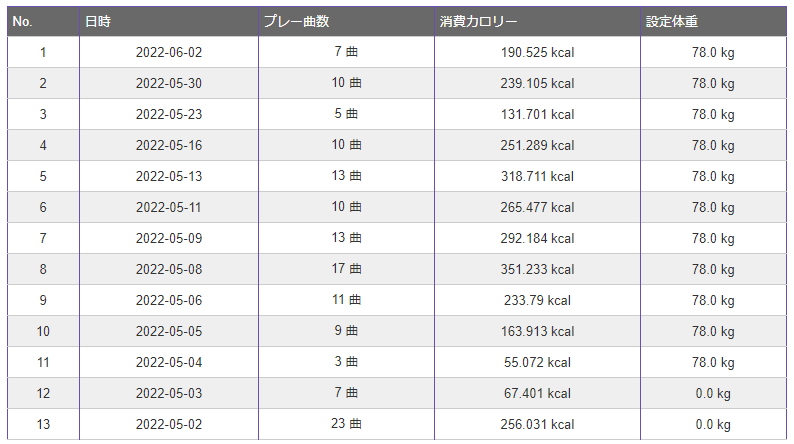Click the 131.701 kcal cell

coord(537,114)
